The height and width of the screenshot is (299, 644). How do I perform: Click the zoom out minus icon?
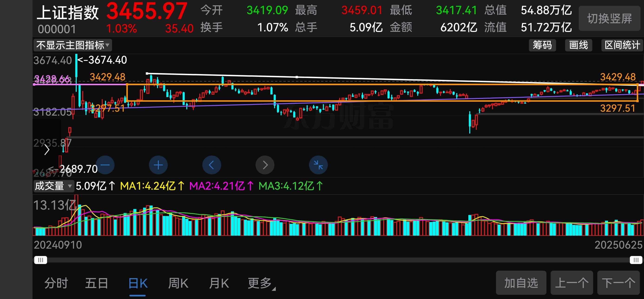(105, 165)
